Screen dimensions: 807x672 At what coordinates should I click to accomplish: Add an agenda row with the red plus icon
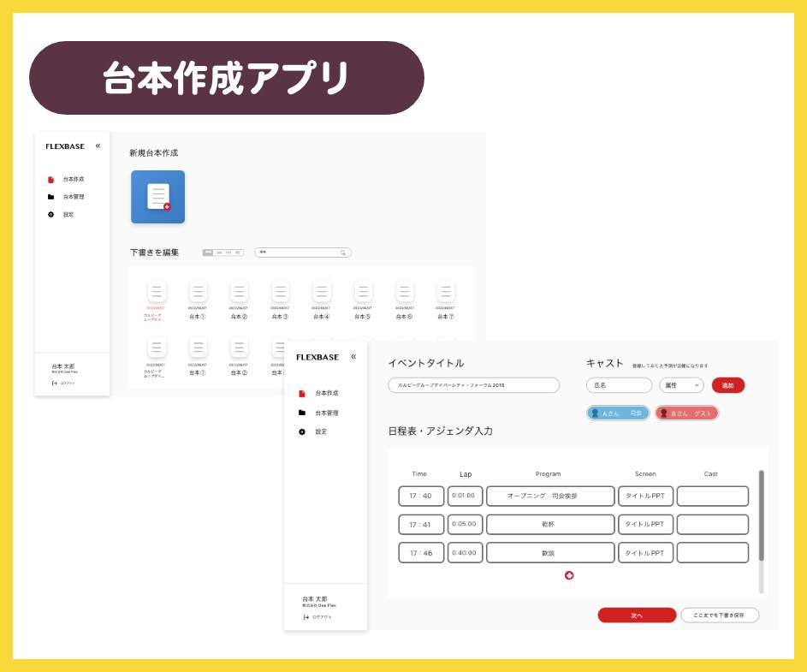pos(569,575)
